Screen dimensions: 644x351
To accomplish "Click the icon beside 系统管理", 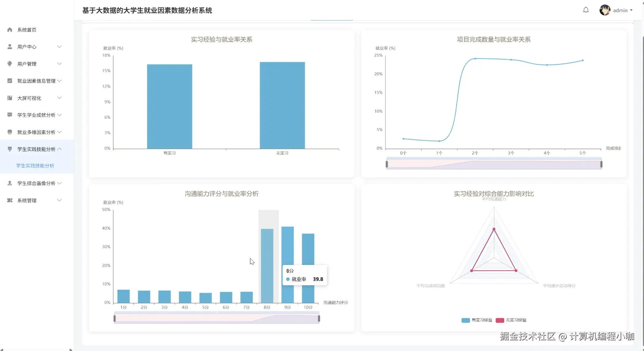I will click(10, 200).
